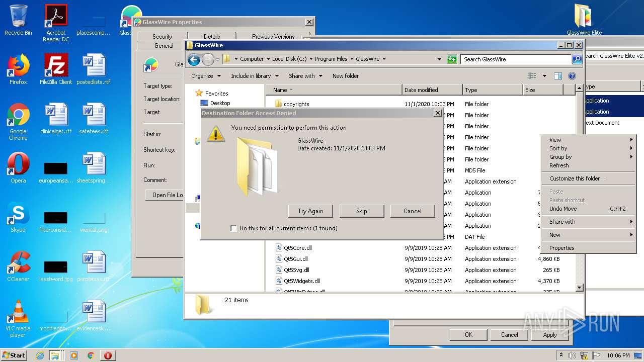Click taskbar clock showing 10:06 PM
Image resolution: width=644 pixels, height=362 pixels.
618,355
